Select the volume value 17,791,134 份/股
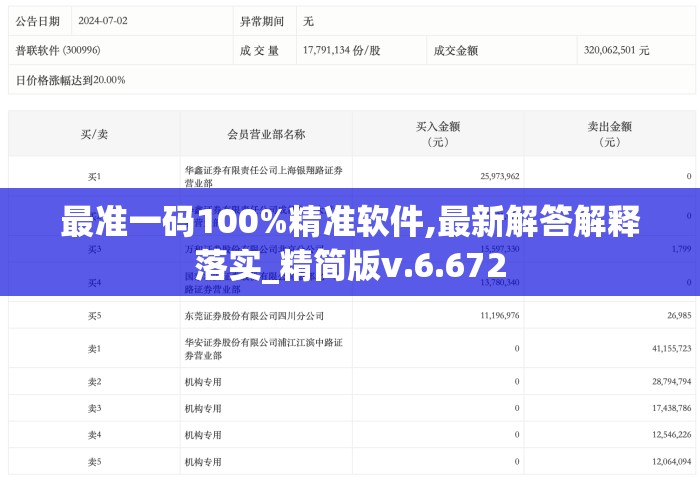The width and height of the screenshot is (700, 484). pos(342,50)
